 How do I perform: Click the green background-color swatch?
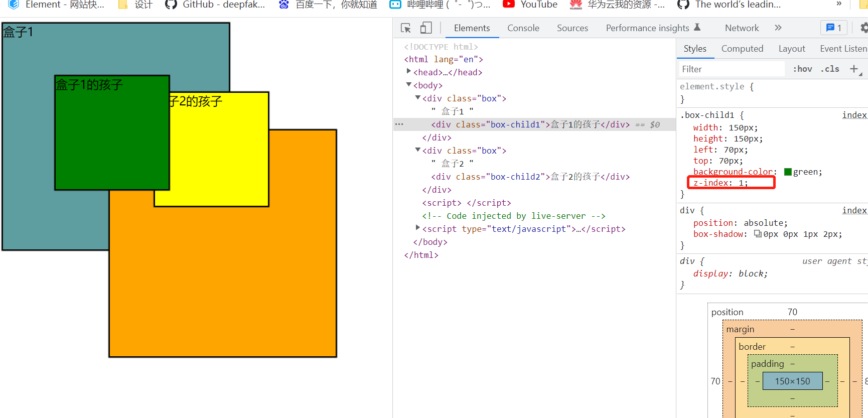click(x=788, y=172)
